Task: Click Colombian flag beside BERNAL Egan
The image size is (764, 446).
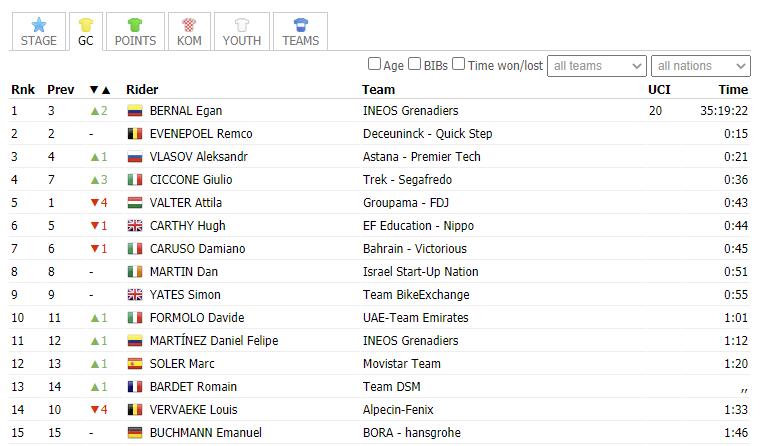Action: click(134, 111)
